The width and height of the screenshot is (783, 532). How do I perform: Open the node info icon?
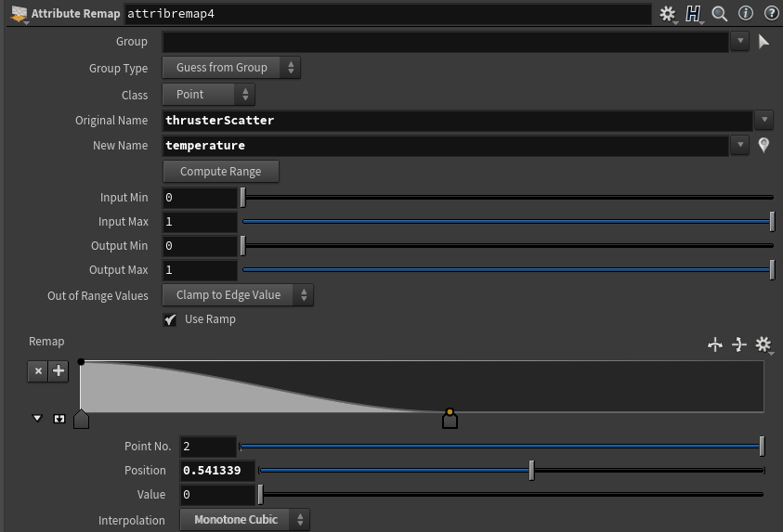pos(746,13)
